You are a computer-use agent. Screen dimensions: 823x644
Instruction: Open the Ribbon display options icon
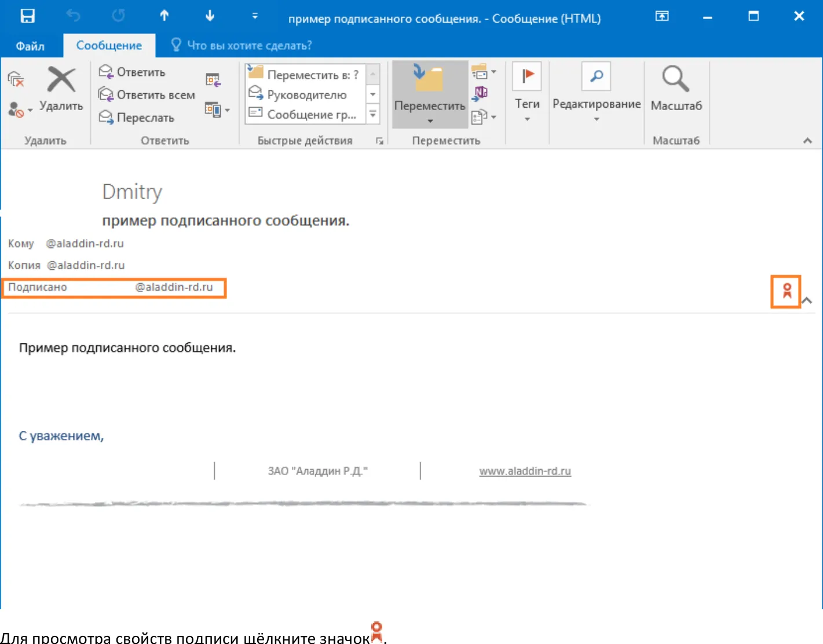(x=661, y=16)
